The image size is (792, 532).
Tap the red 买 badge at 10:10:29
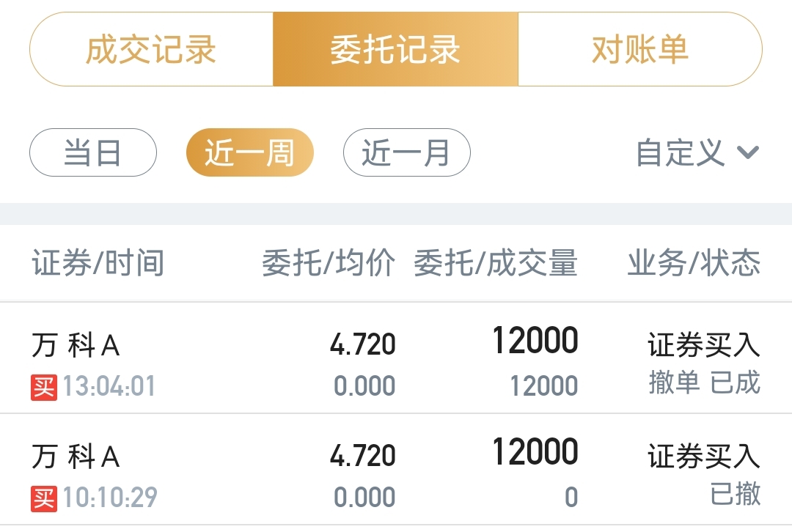(44, 498)
